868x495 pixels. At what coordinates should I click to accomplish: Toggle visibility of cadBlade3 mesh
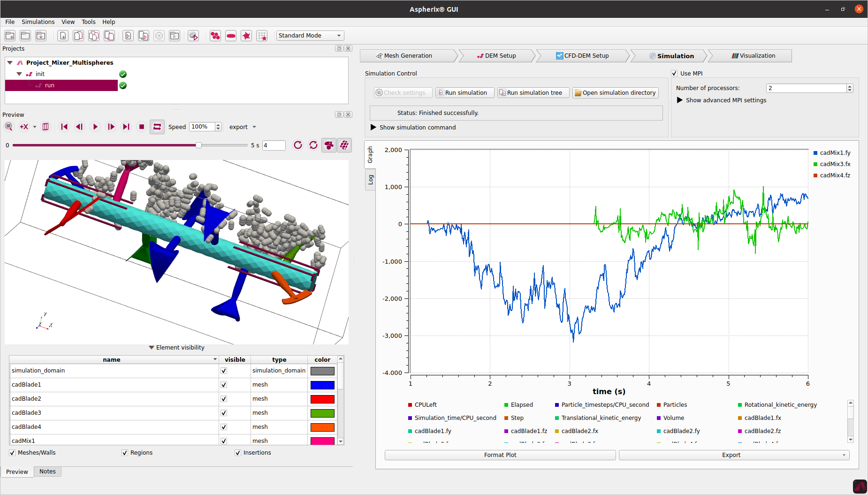click(224, 413)
